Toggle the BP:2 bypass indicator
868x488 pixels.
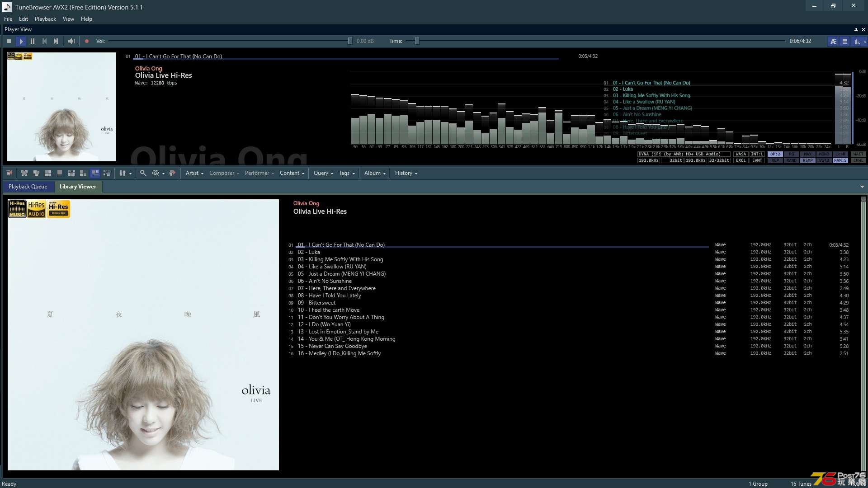(775, 154)
